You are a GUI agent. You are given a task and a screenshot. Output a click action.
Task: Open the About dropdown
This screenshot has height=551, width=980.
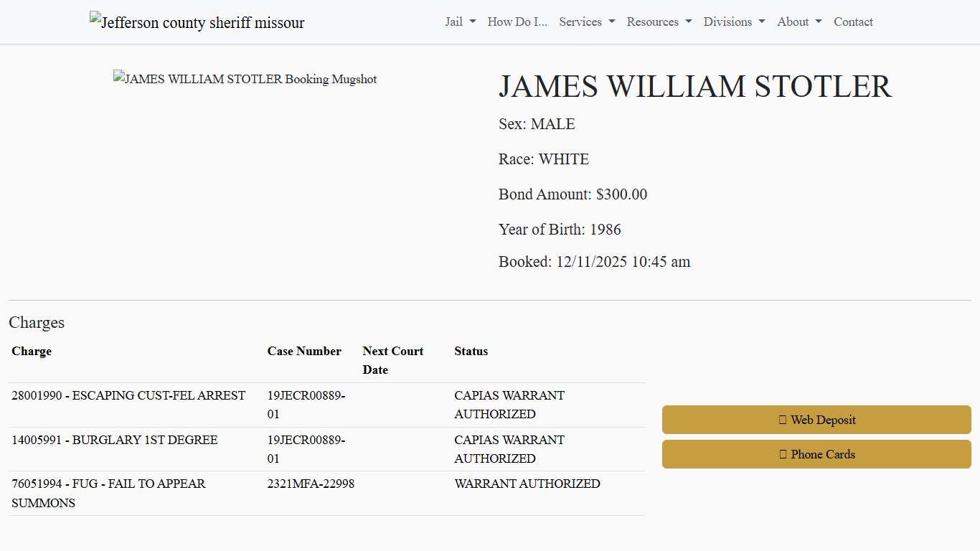[798, 22]
